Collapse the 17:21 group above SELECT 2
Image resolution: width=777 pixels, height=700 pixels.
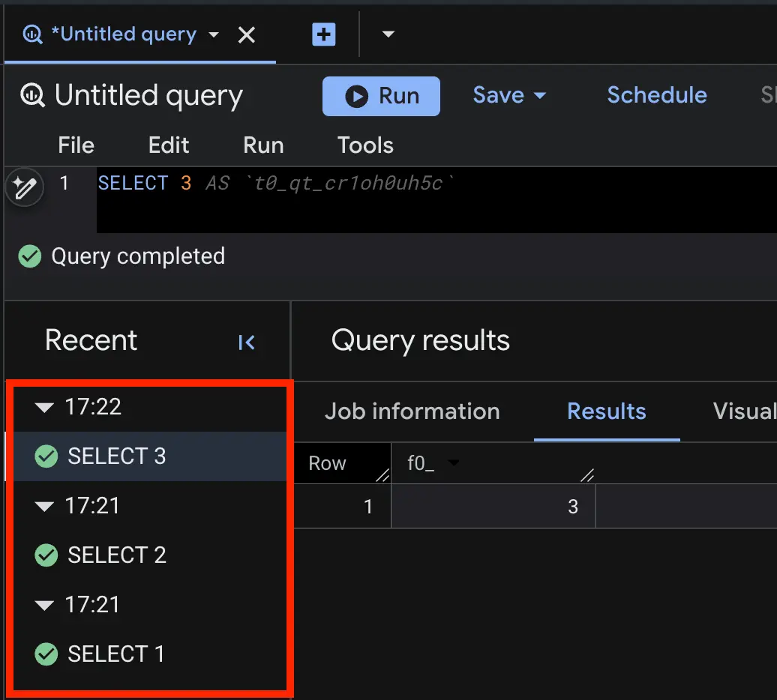44,507
